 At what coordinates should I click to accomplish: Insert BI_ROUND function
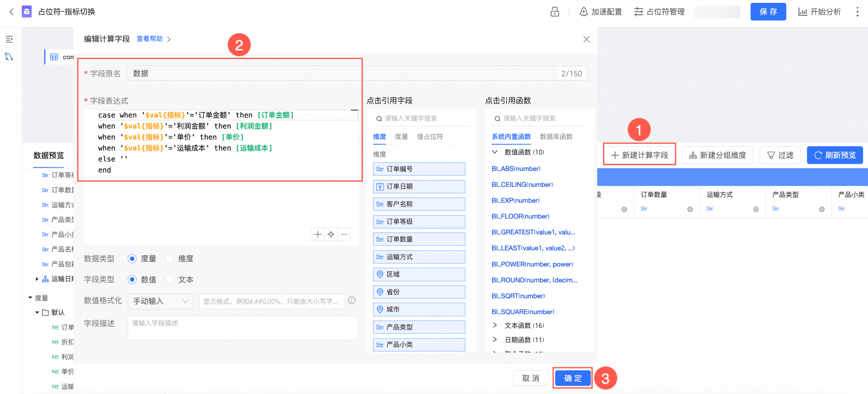(534, 280)
